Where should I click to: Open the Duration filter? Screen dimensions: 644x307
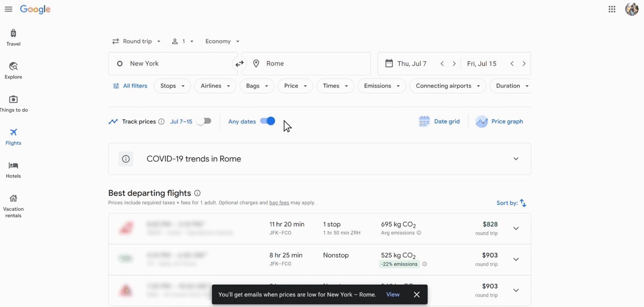[x=511, y=86]
